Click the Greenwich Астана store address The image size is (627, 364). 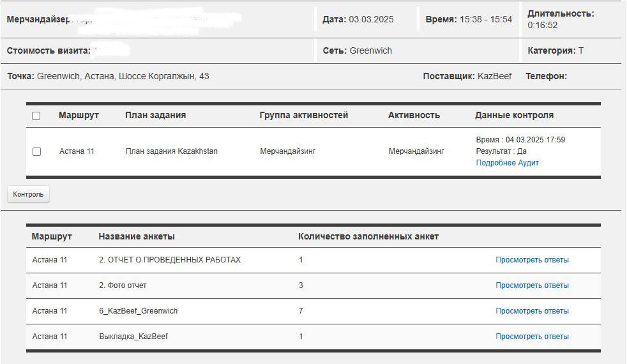click(123, 76)
